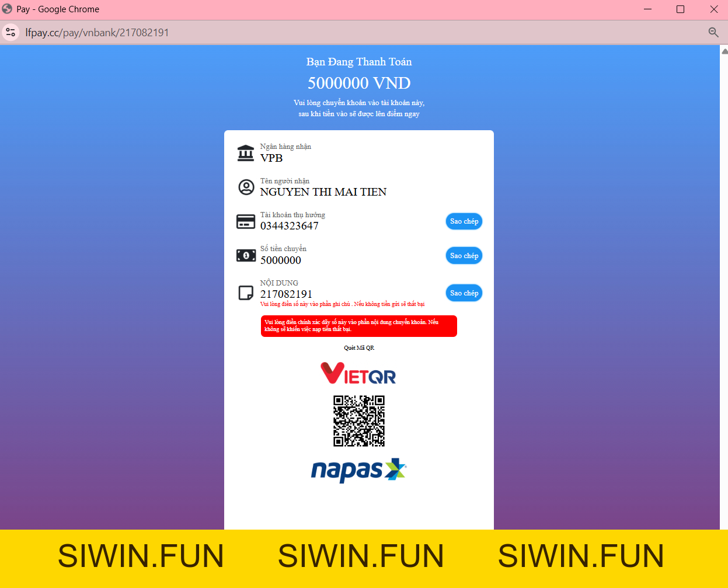Click the VietQR logo
The height and width of the screenshot is (588, 728).
point(358,373)
